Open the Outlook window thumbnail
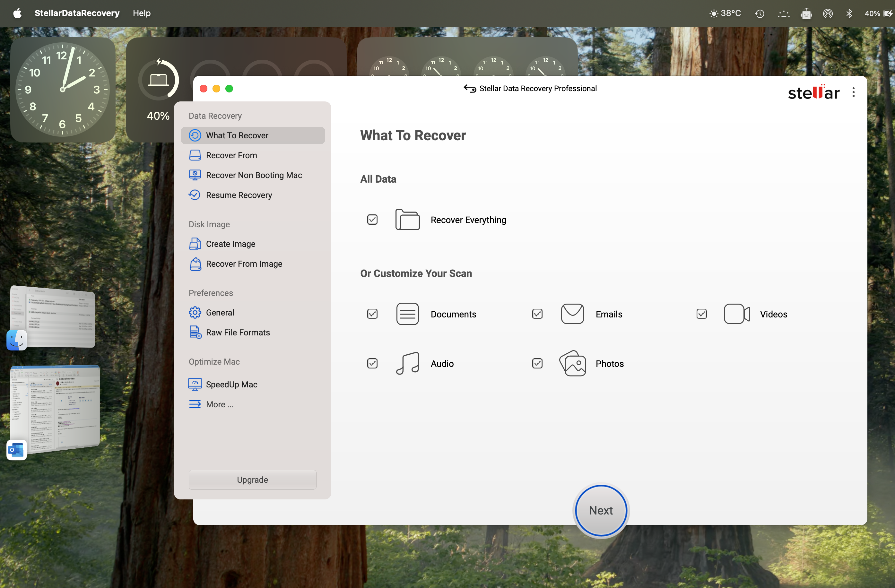Image resolution: width=895 pixels, height=588 pixels. (x=56, y=407)
